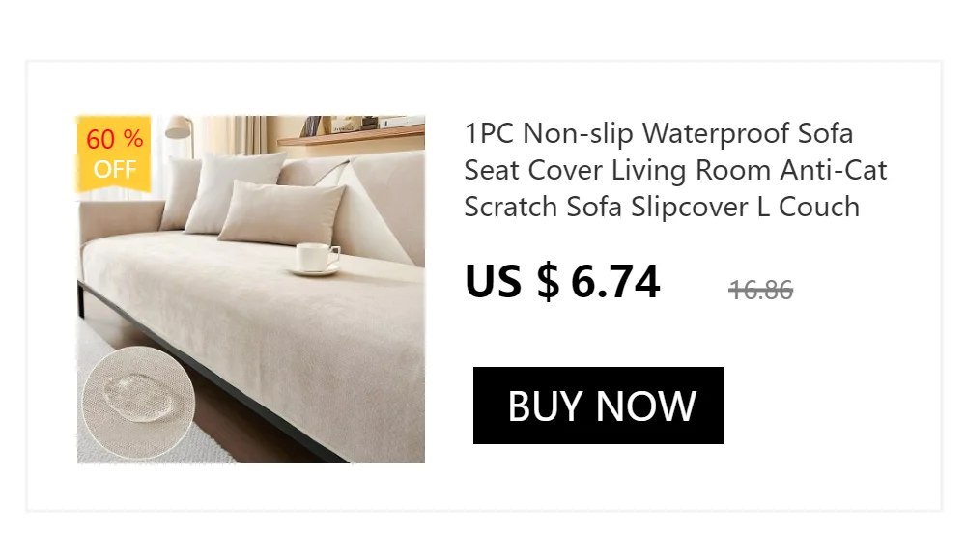This screenshot has height=560, width=966.
Task: Click the crossed-out original price 16.86
Action: [761, 290]
